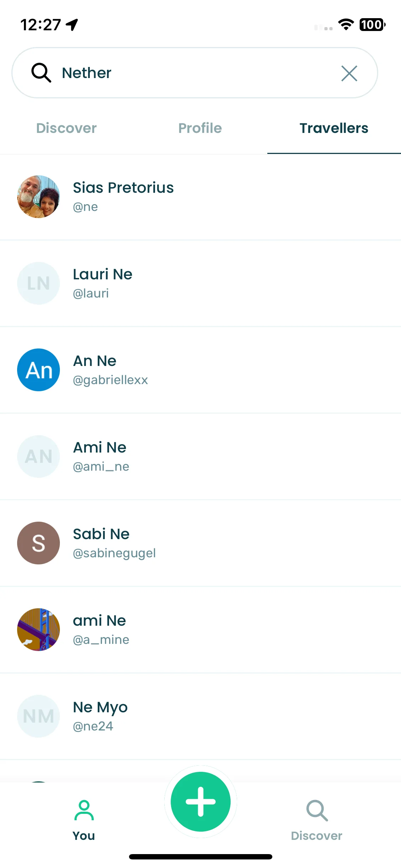This screenshot has height=868, width=401.
Task: Tap the LN avatar for Lauri Ne
Action: coord(38,283)
